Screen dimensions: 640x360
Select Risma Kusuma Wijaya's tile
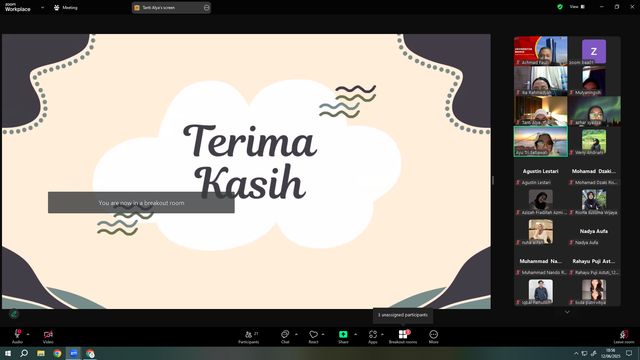click(x=594, y=202)
